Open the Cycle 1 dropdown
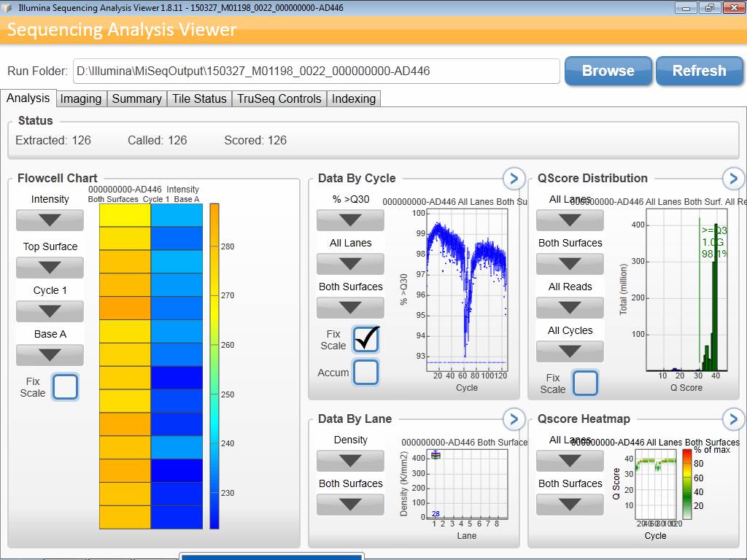The width and height of the screenshot is (747, 560). (x=50, y=311)
